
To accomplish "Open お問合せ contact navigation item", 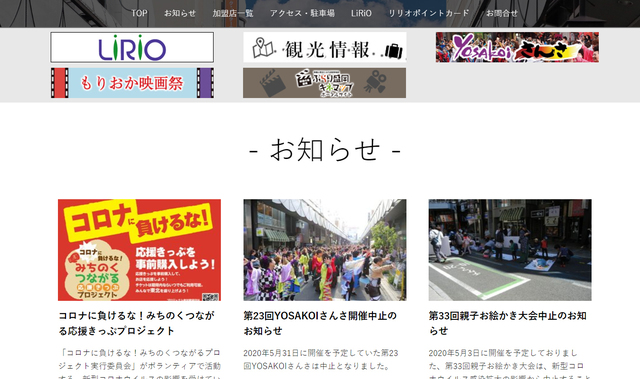I will click(502, 13).
